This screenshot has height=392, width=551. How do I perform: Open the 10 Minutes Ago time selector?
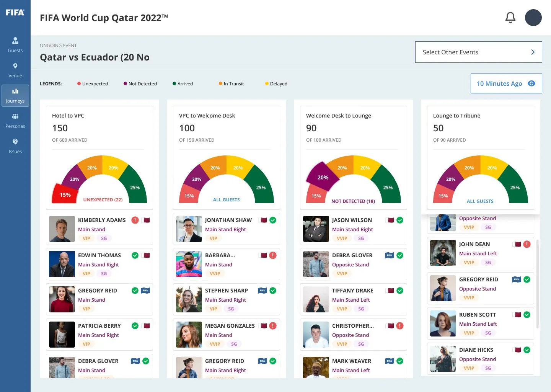(506, 83)
